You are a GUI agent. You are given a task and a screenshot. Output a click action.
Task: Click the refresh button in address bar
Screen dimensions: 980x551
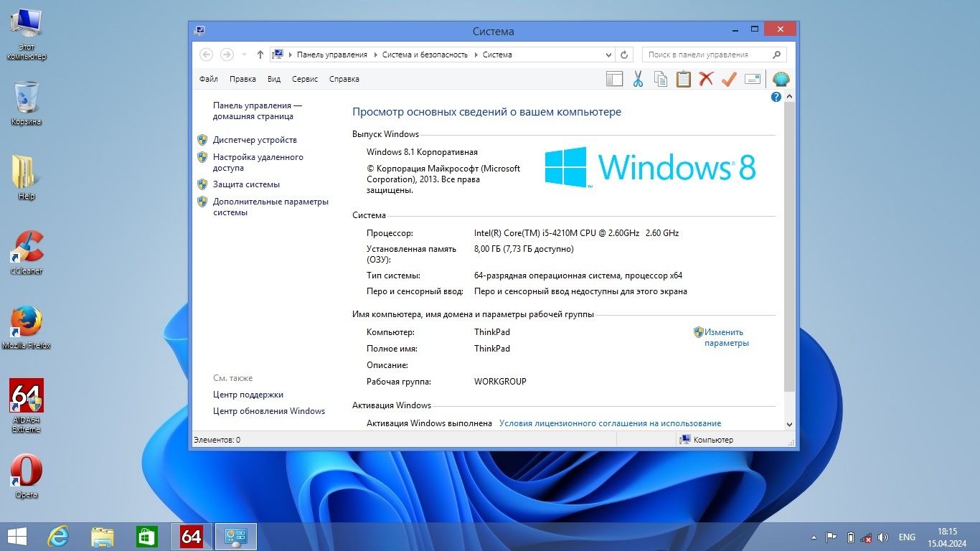(624, 55)
